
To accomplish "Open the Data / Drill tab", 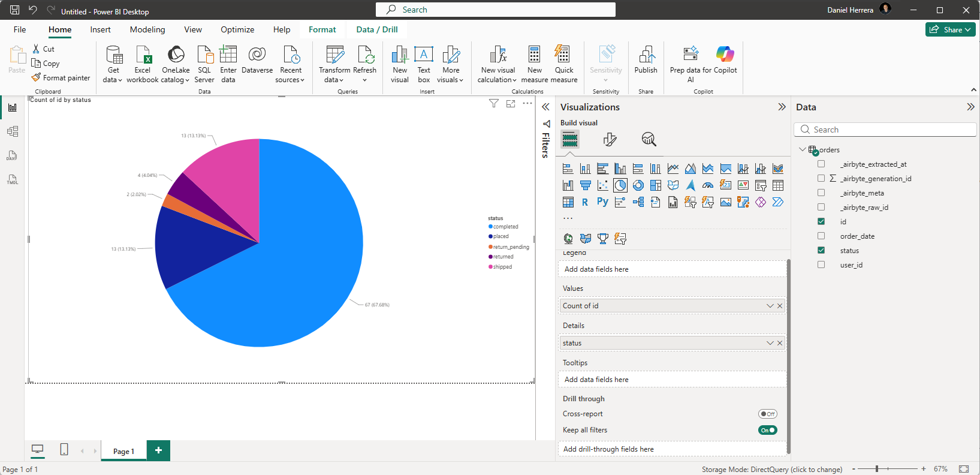I will click(x=377, y=29).
